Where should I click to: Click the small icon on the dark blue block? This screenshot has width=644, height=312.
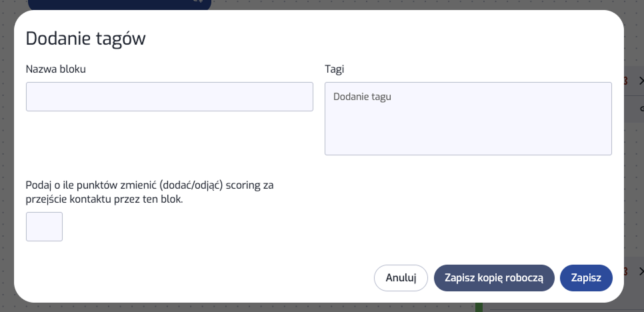197,2
